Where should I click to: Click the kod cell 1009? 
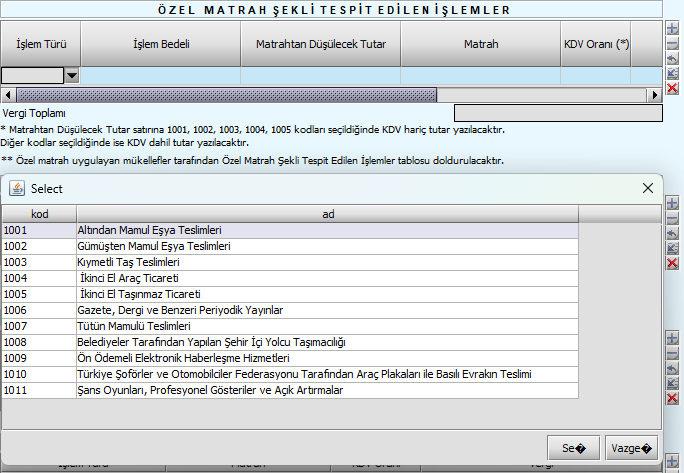(39, 358)
